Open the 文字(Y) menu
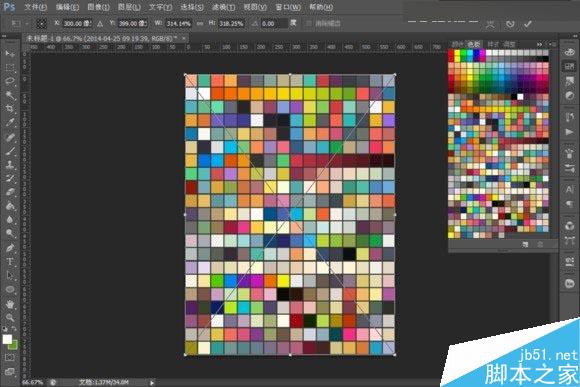Image resolution: width=580 pixels, height=387 pixels. (x=161, y=7)
